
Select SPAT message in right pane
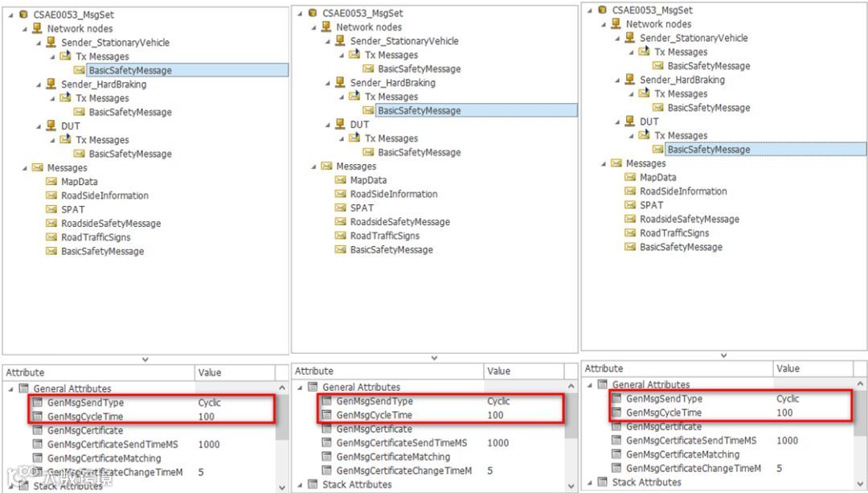(652, 205)
